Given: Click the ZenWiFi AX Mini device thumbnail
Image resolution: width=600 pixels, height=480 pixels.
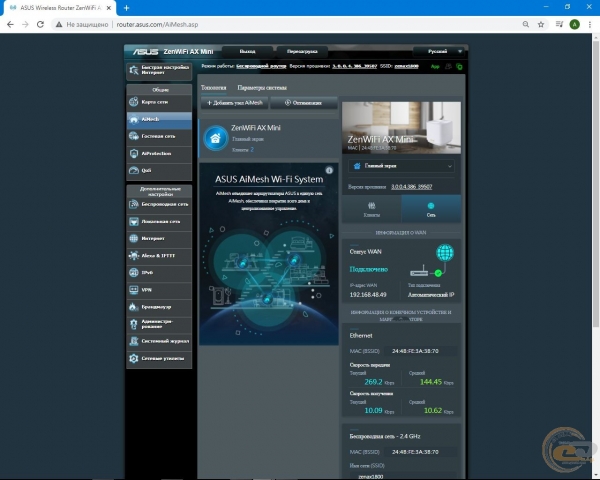Looking at the screenshot, I should tap(401, 127).
